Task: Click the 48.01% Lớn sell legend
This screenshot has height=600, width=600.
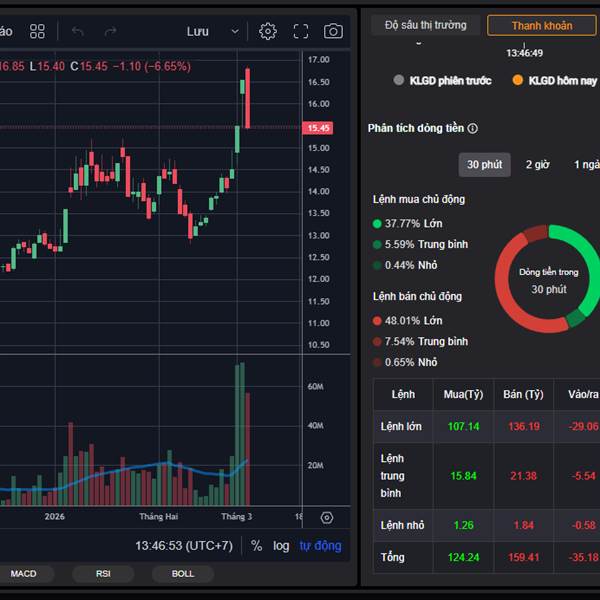Action: [x=408, y=321]
